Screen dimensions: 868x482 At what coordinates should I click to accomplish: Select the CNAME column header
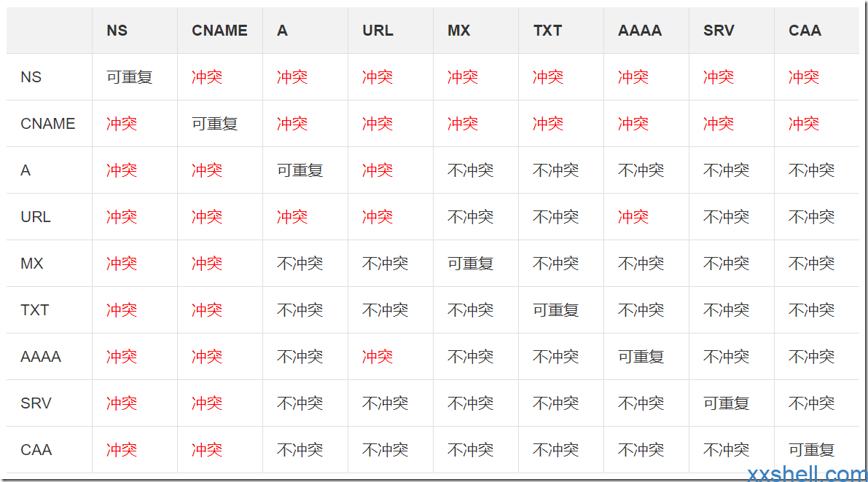pos(219,31)
